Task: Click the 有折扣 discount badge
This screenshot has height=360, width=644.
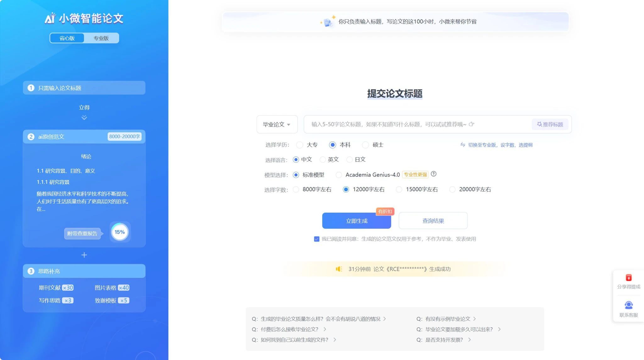Action: tap(385, 211)
